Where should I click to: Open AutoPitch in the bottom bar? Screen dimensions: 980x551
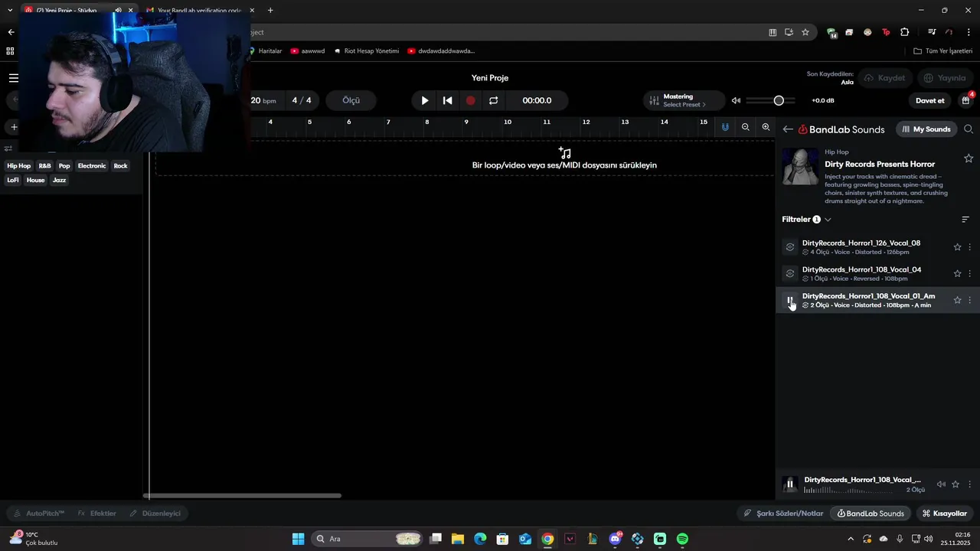(38, 514)
